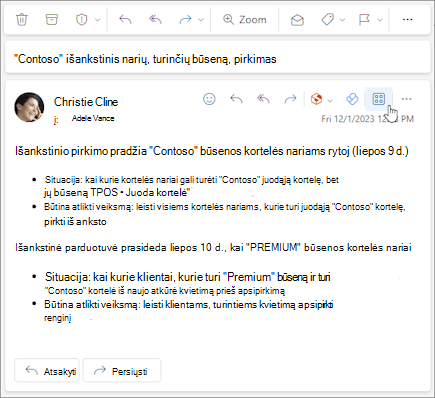This screenshot has width=435, height=398.
Task: Expand the Office add-in dropdown arrow
Action: tap(330, 100)
